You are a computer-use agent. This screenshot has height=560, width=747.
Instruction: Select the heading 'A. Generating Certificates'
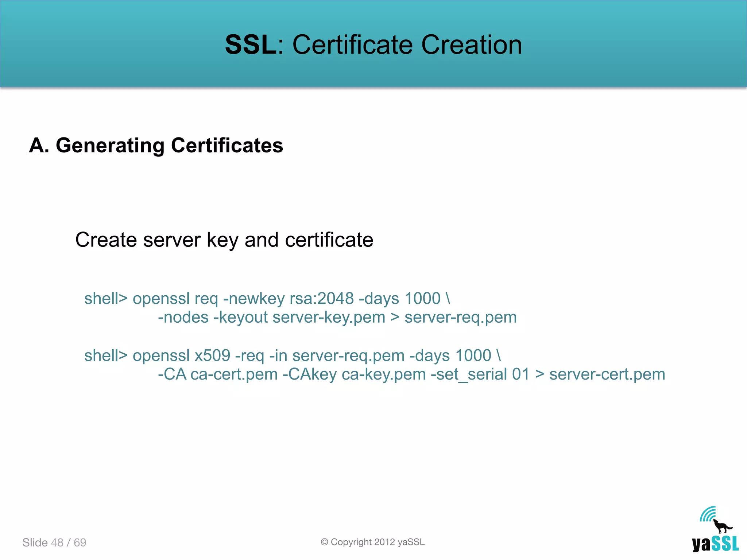156,145
